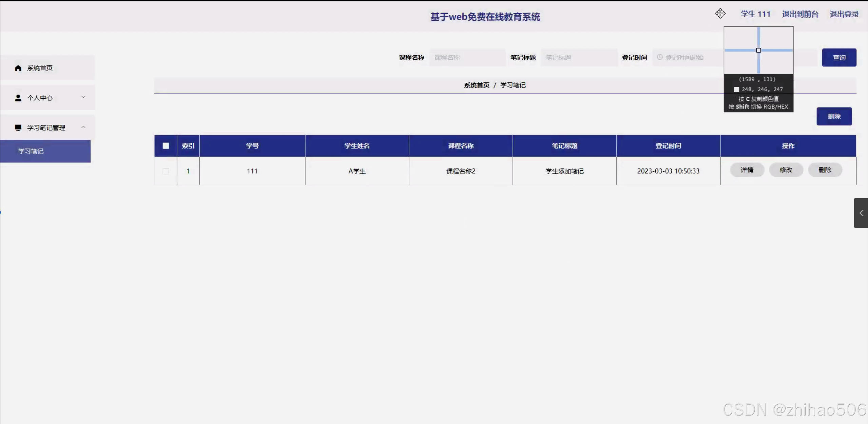Click the color swatch in eyedropper tooltip
Image resolution: width=868 pixels, height=424 pixels.
tap(736, 89)
